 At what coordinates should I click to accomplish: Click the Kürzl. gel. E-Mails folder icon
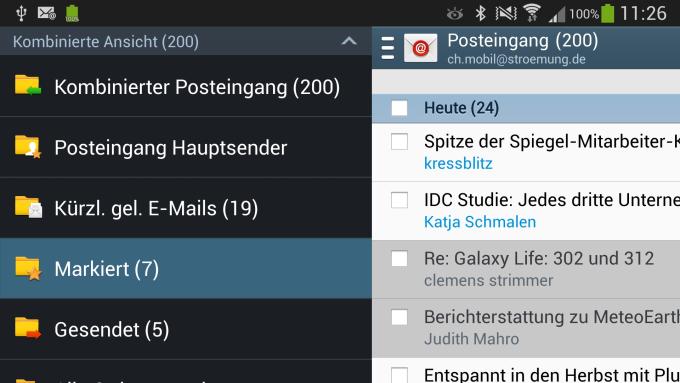[28, 207]
